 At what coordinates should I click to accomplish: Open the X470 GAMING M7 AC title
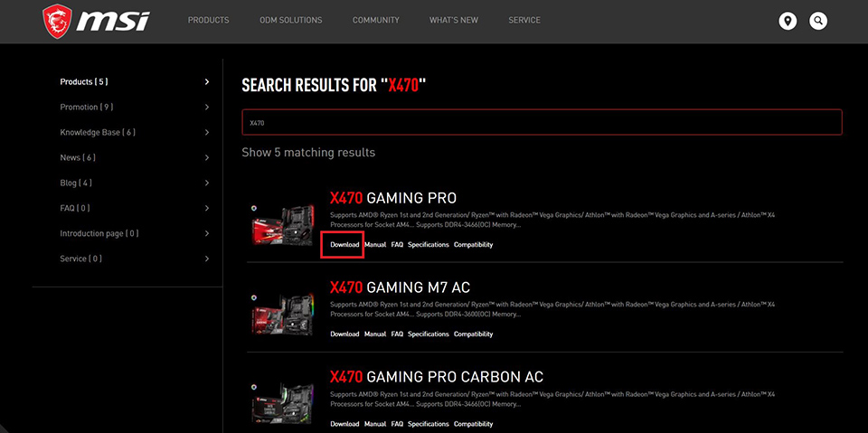pyautogui.click(x=401, y=287)
